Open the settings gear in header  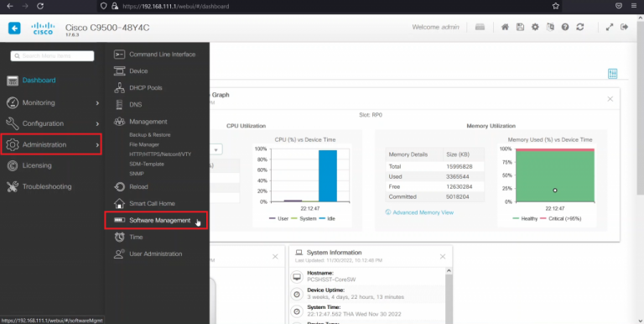coord(535,27)
